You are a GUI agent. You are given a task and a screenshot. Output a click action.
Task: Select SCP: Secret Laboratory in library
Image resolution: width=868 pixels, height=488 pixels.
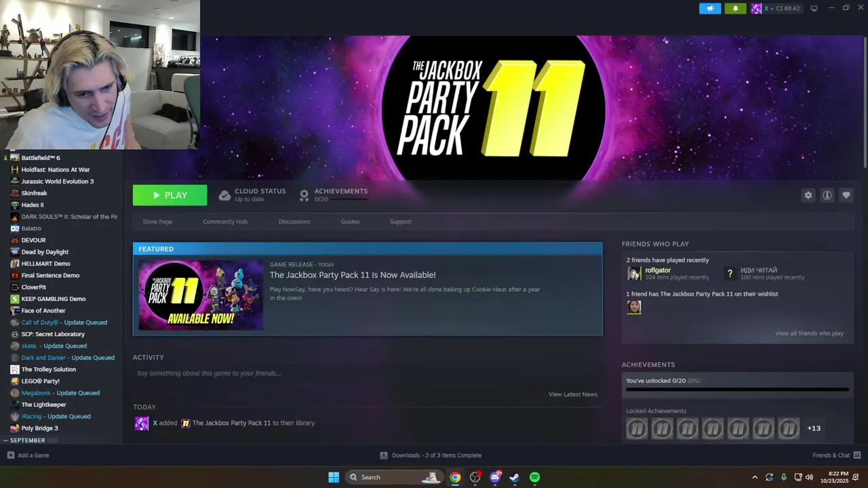pos(53,334)
